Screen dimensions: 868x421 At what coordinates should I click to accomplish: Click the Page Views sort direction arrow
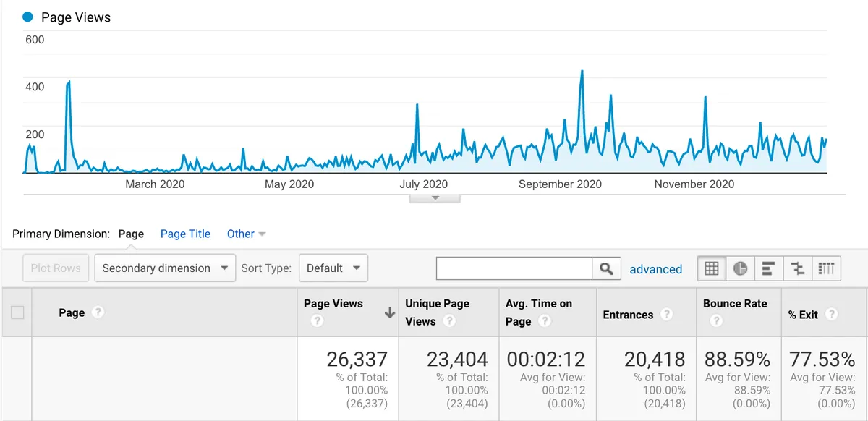pyautogui.click(x=388, y=313)
